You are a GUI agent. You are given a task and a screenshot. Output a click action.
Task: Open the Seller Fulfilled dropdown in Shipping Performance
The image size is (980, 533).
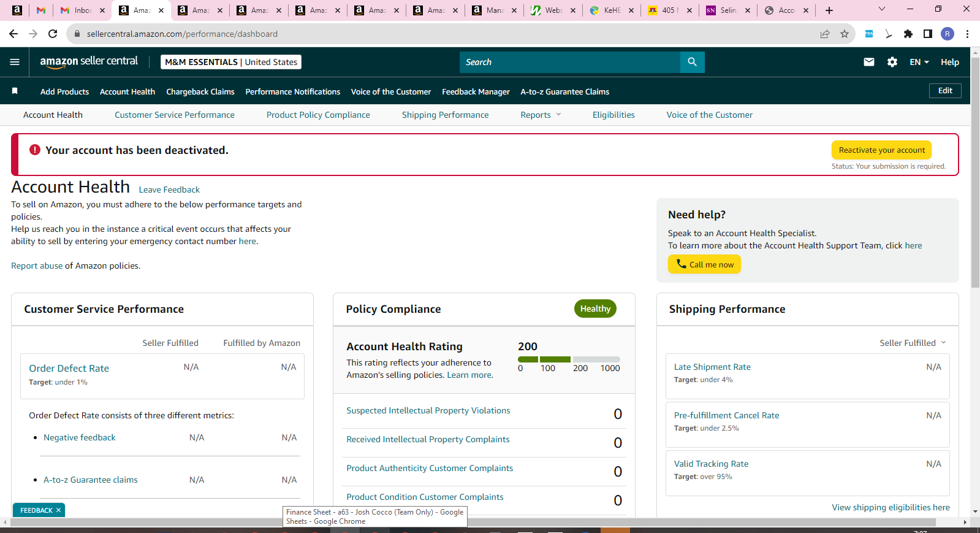tap(913, 343)
